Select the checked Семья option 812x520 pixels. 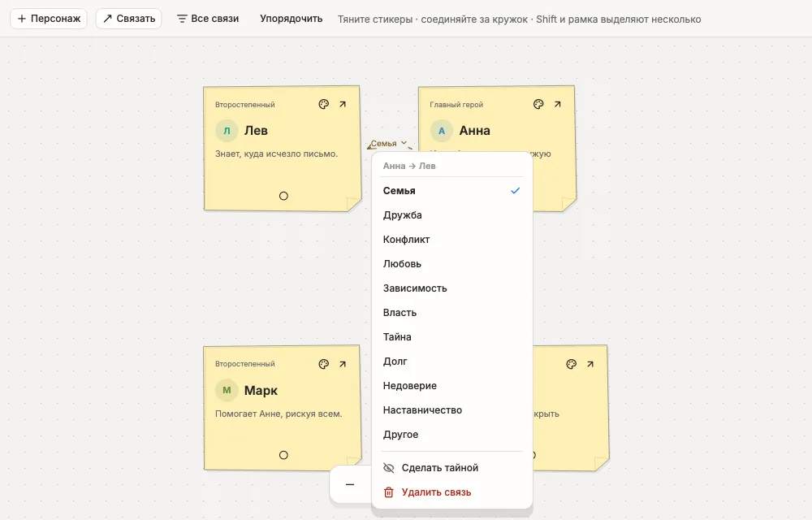click(452, 191)
